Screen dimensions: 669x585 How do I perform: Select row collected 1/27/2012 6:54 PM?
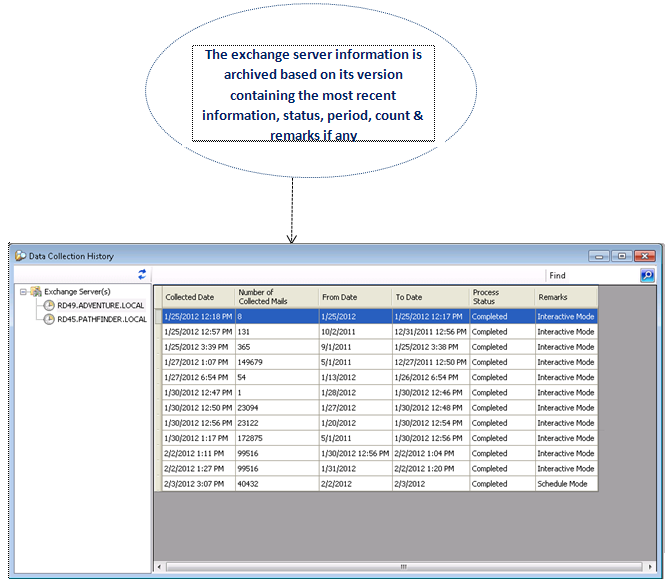click(x=380, y=378)
